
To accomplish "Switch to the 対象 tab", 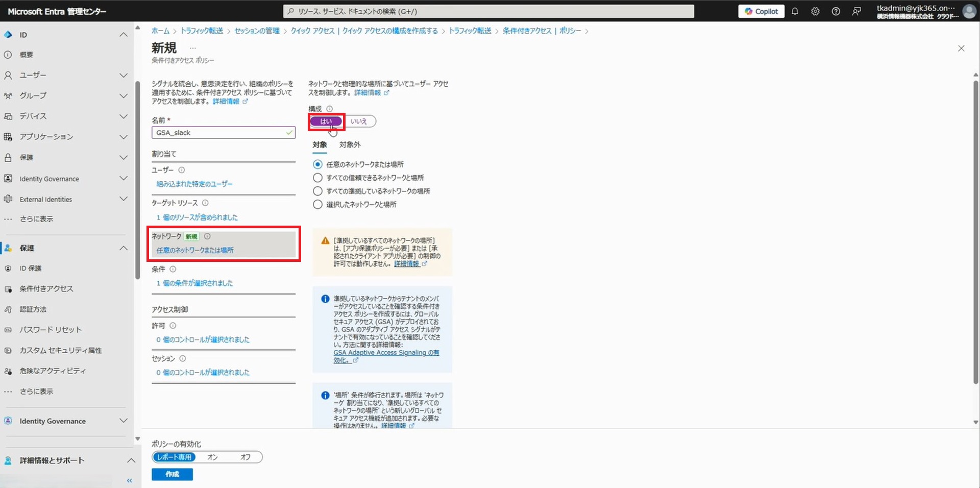I will [320, 145].
